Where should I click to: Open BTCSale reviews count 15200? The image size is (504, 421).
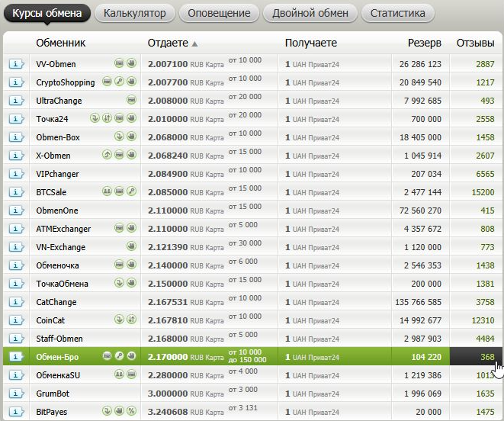click(483, 193)
